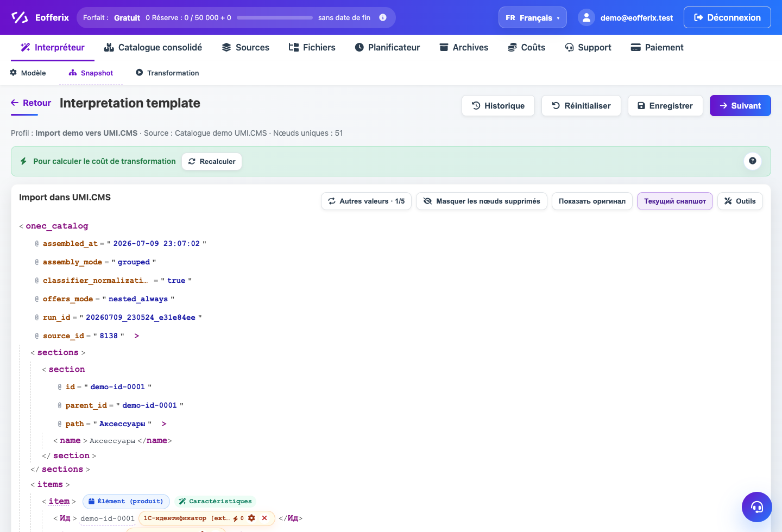The height and width of the screenshot is (532, 782).
Task: Toggle Текущий снапшот view
Action: click(x=675, y=201)
